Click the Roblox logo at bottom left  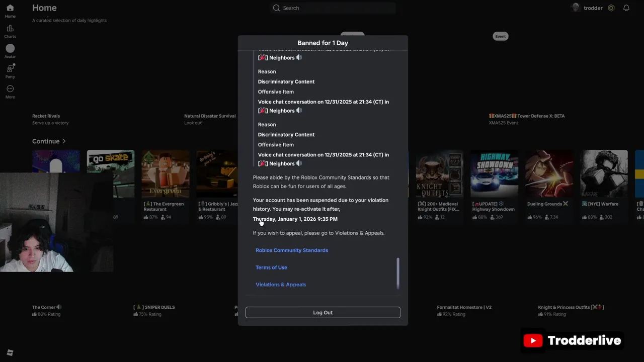click(x=10, y=352)
